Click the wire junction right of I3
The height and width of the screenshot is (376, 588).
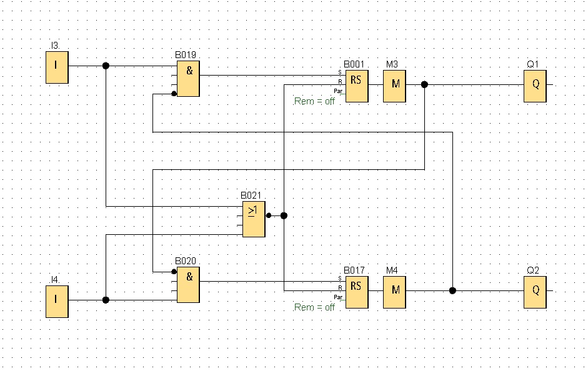click(106, 66)
